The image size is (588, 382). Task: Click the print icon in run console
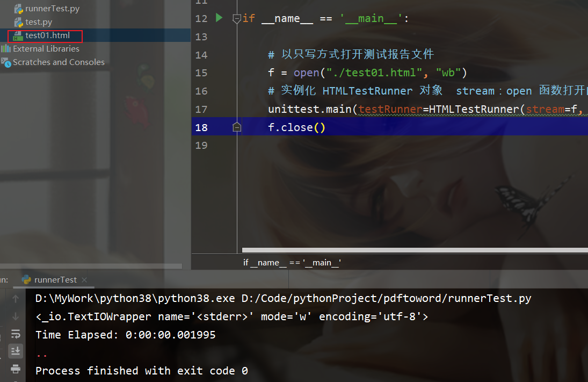tap(16, 369)
